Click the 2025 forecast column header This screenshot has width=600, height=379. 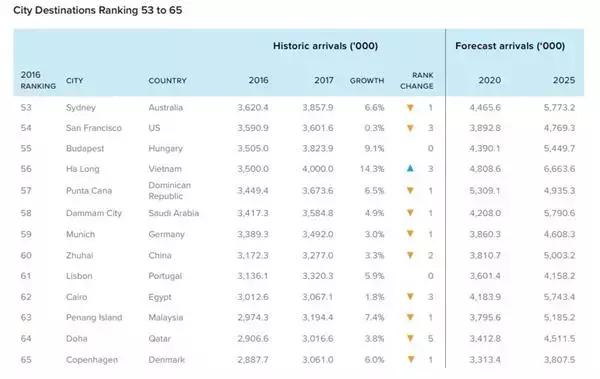coord(564,80)
